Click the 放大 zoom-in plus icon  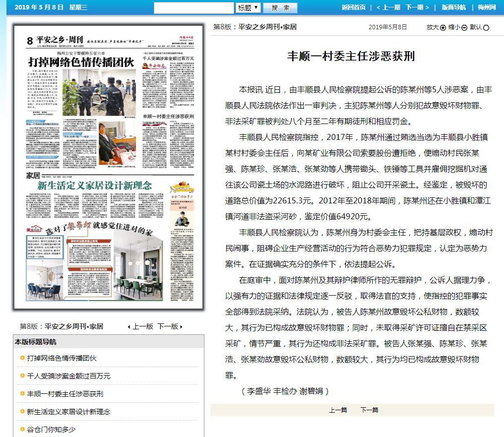coord(443,28)
